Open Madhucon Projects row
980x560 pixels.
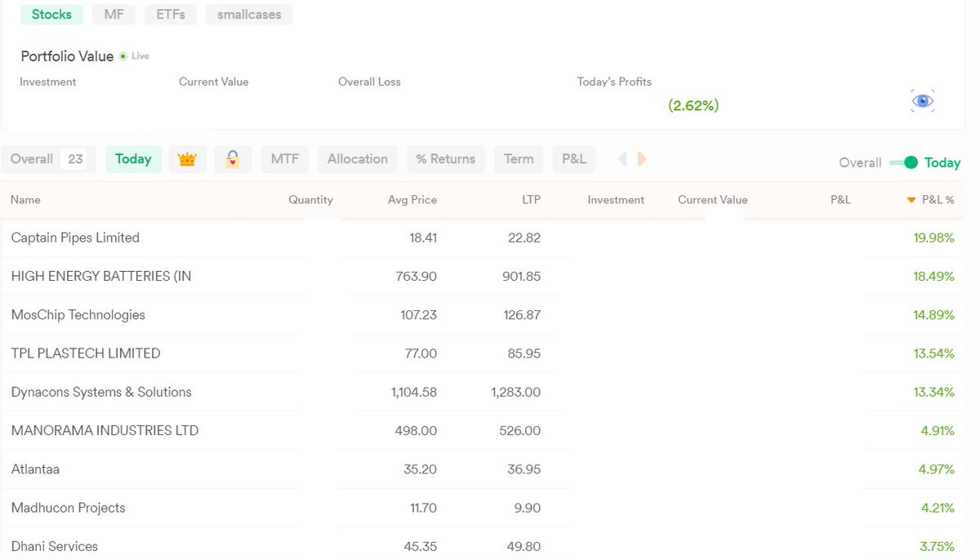pos(482,508)
